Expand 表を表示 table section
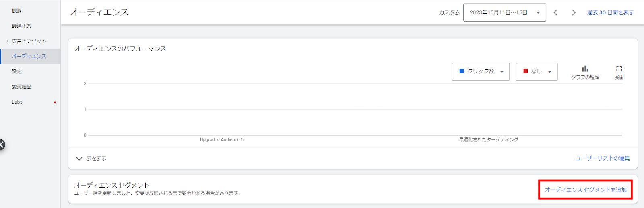Viewport: 644px width, 208px height. pos(91,159)
